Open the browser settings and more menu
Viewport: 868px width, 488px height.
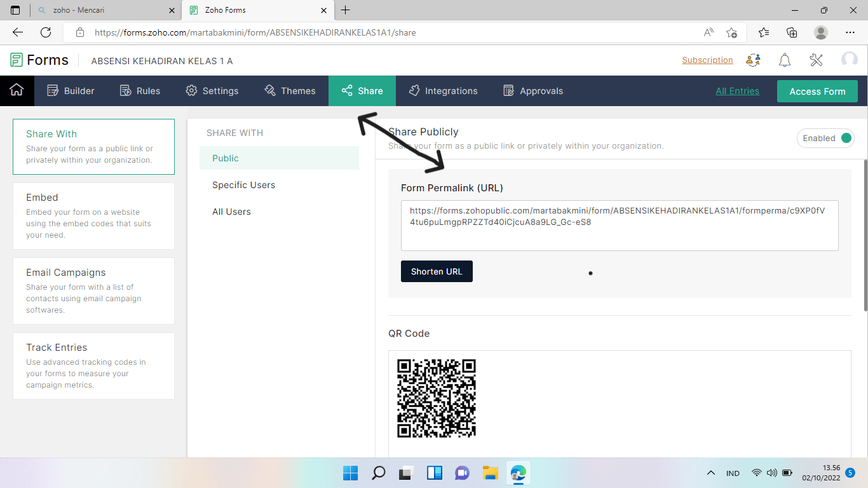pyautogui.click(x=850, y=32)
